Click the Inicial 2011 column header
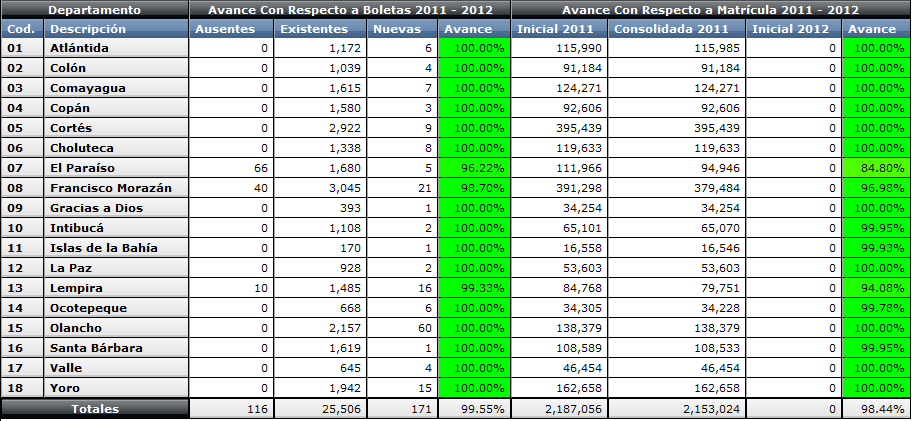Image resolution: width=912 pixels, height=421 pixels. tap(558, 29)
